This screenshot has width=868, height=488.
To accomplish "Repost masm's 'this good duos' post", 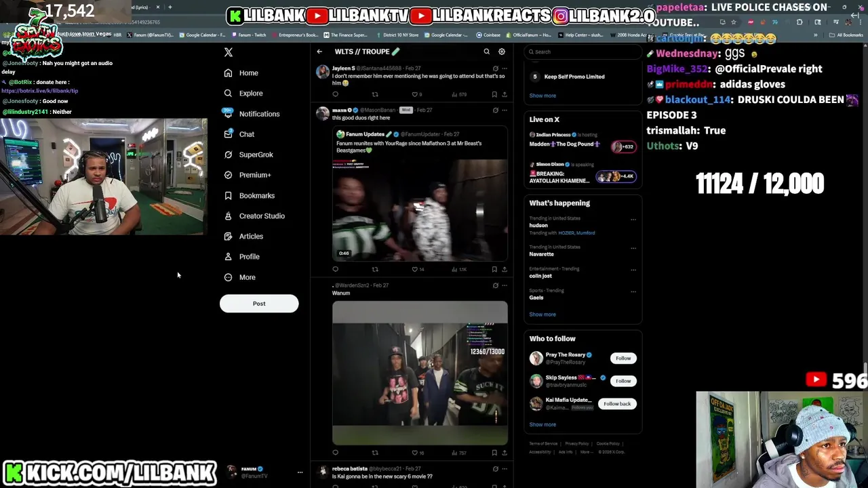I will pyautogui.click(x=375, y=269).
